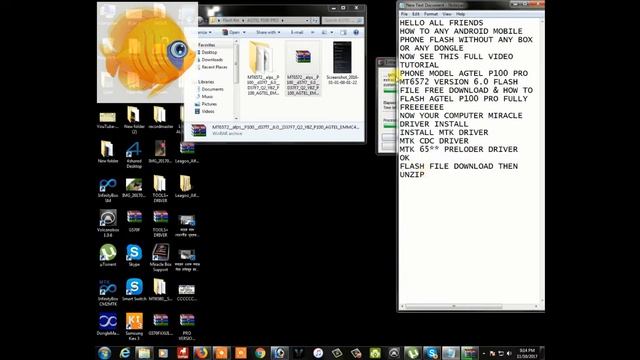Open the 'New folder (2)' desktop folder
The width and height of the screenshot is (640, 360).
click(x=134, y=120)
